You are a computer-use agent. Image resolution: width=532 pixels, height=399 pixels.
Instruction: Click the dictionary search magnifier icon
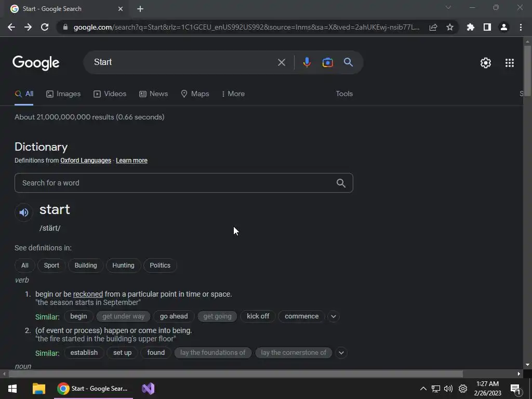pos(341,183)
